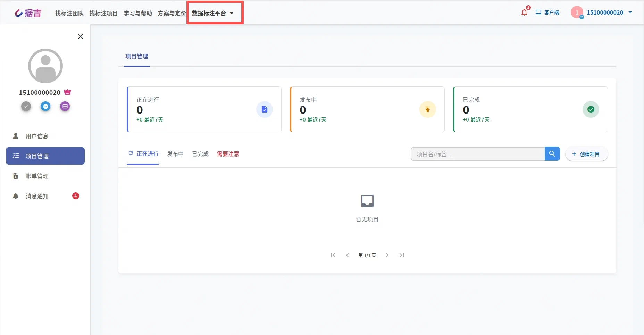Open the 数据标注平台 dropdown menu
The height and width of the screenshot is (335, 644).
[212, 13]
